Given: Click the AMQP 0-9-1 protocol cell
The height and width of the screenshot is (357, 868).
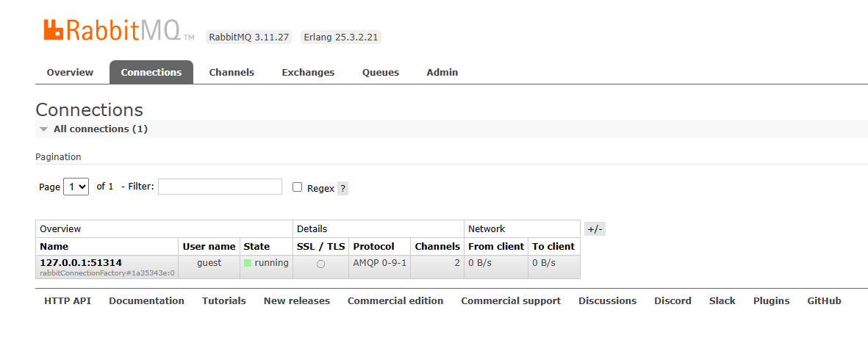Looking at the screenshot, I should (380, 267).
